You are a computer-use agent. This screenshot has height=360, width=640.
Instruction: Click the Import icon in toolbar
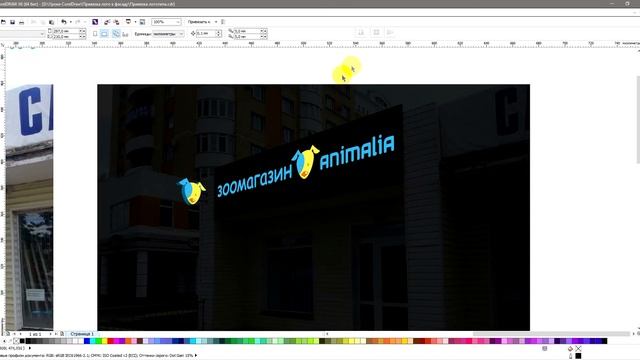(107, 22)
